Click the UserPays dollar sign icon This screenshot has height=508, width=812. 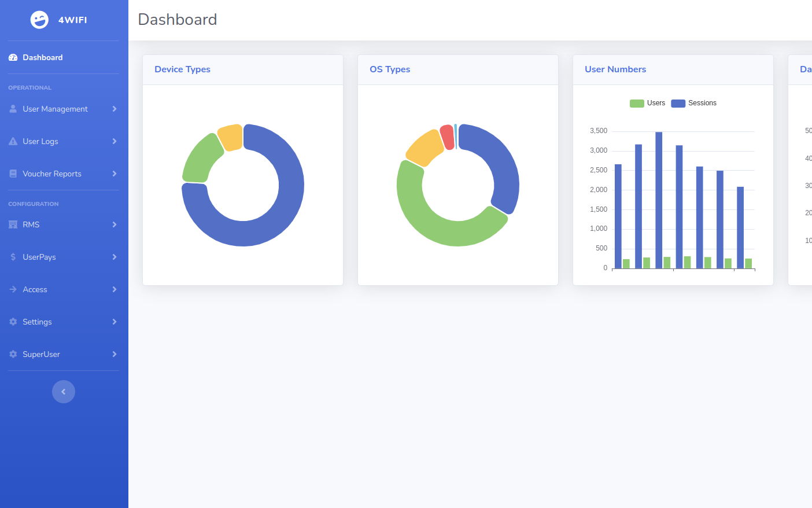[x=13, y=257]
